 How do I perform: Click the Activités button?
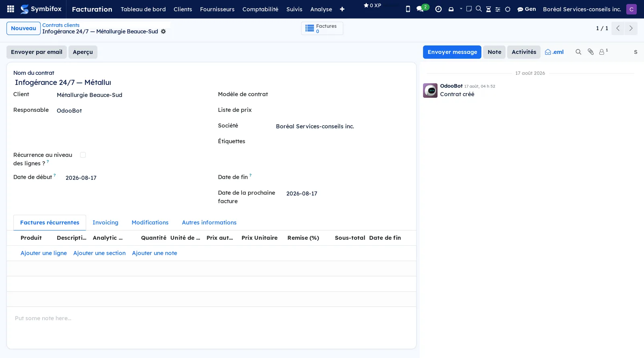(524, 52)
